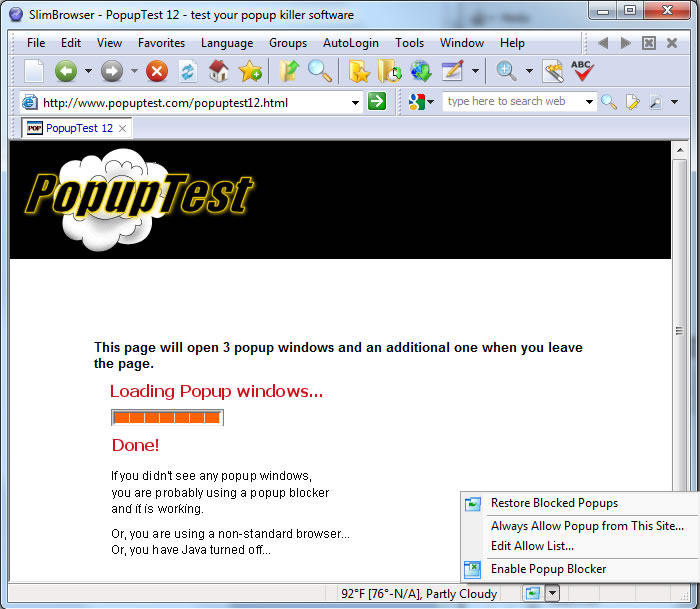This screenshot has width=700, height=609.
Task: Select the PopupTest 12 tab
Action: point(79,129)
